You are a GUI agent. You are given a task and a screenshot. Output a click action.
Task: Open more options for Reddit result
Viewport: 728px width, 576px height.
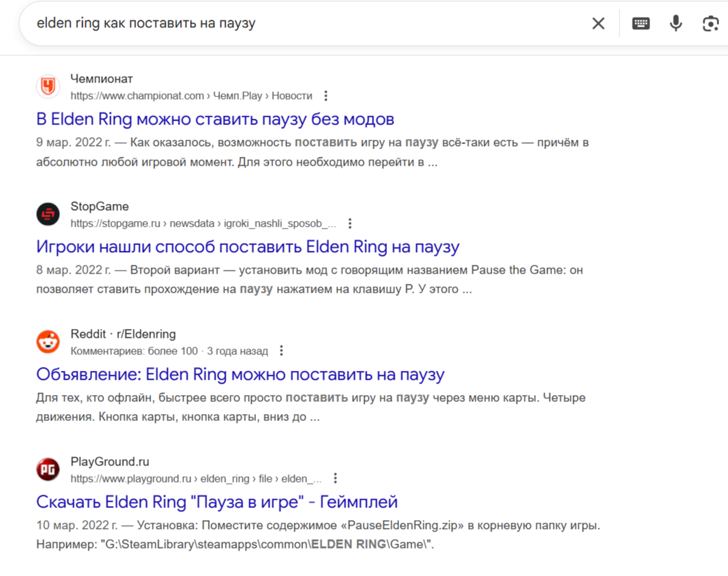point(281,351)
